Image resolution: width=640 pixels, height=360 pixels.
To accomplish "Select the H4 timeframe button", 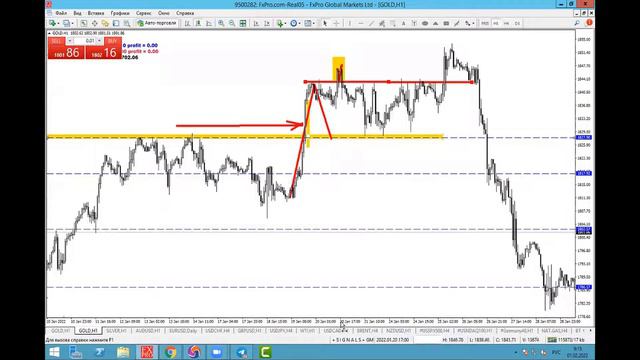I will click(x=507, y=23).
